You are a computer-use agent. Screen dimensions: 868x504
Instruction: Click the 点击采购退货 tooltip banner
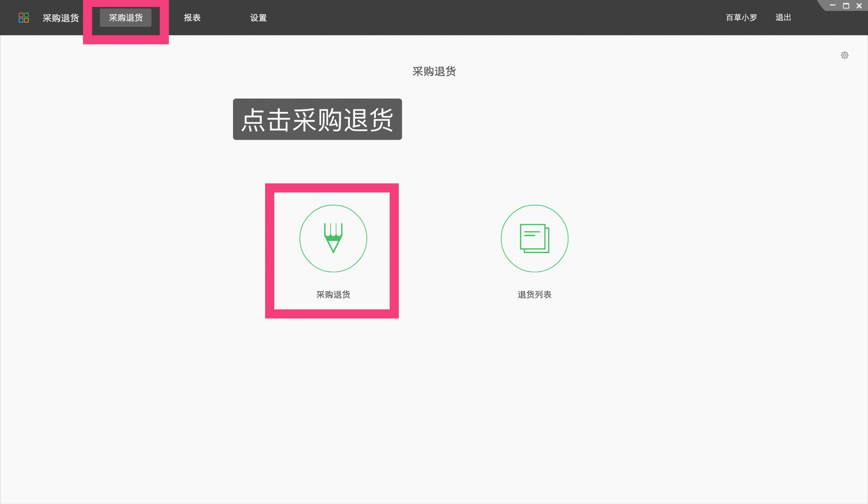pyautogui.click(x=317, y=120)
